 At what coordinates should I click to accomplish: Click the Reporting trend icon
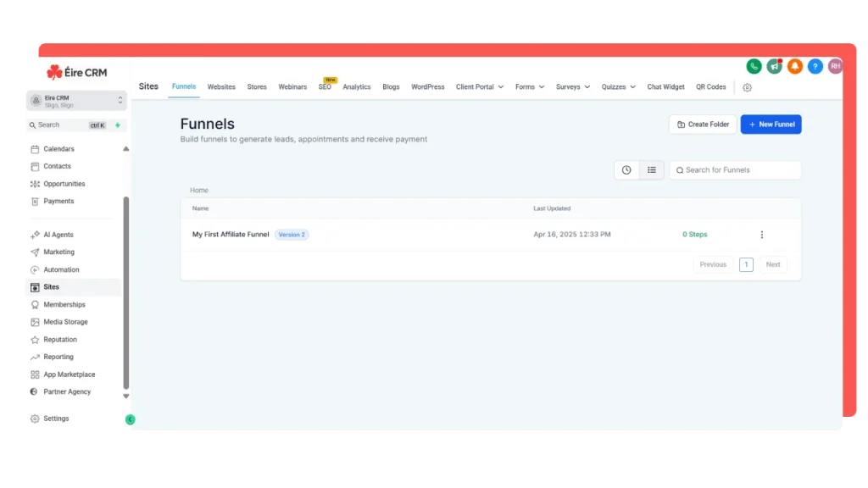(x=35, y=358)
